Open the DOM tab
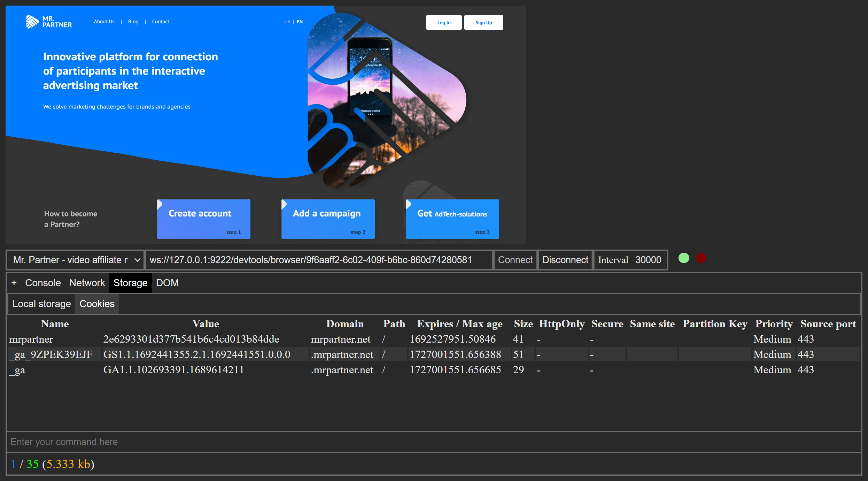The height and width of the screenshot is (481, 868). (x=167, y=283)
